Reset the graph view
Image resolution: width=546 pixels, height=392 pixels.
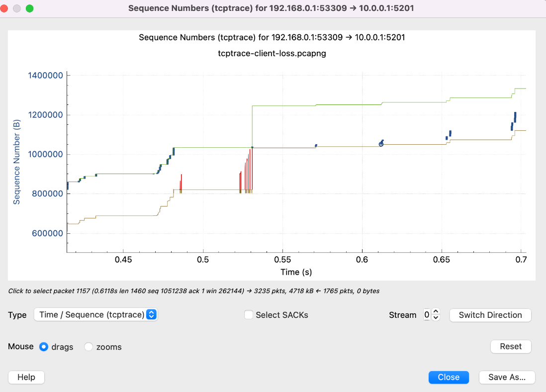[x=511, y=346]
